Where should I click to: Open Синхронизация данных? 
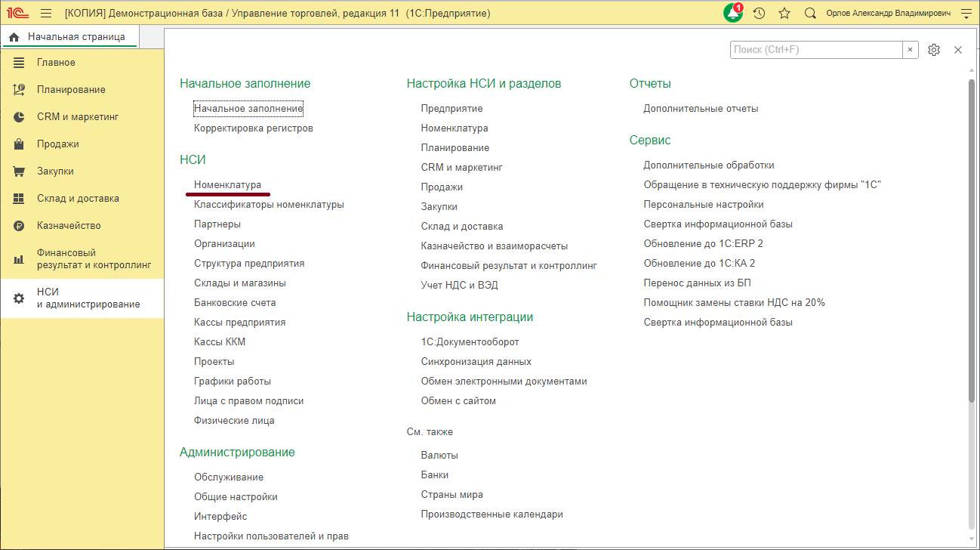476,361
